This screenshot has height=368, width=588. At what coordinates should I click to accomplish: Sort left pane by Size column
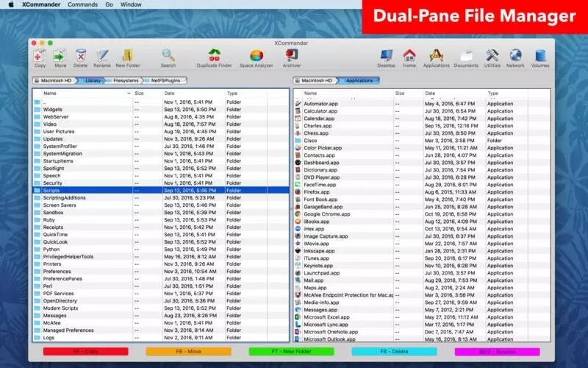pos(148,93)
